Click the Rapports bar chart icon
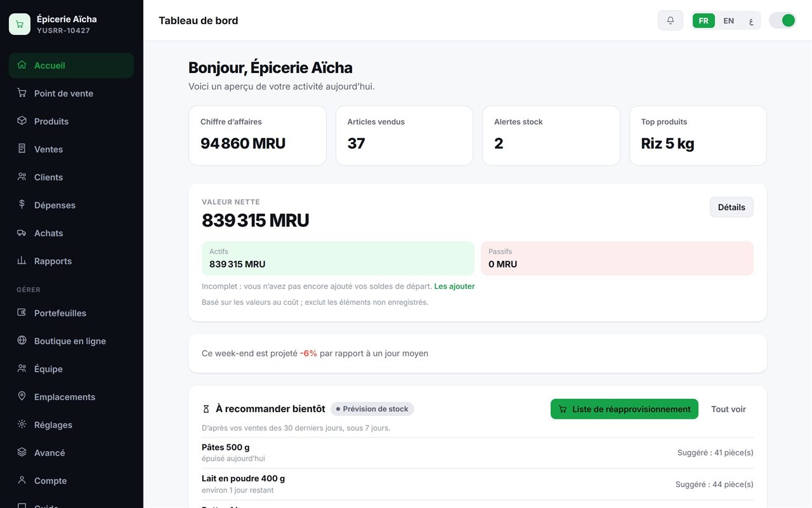 click(x=22, y=260)
